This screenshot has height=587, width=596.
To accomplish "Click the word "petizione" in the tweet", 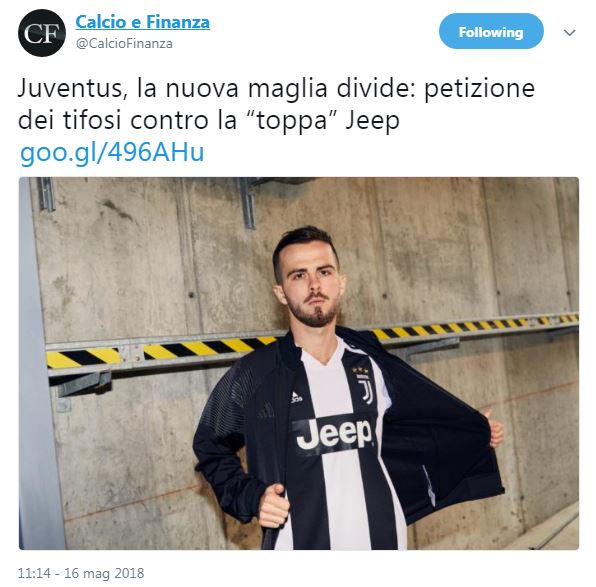I will (479, 89).
